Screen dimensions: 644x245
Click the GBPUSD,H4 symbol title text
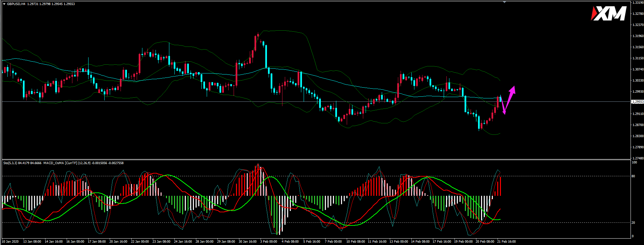click(x=16, y=4)
